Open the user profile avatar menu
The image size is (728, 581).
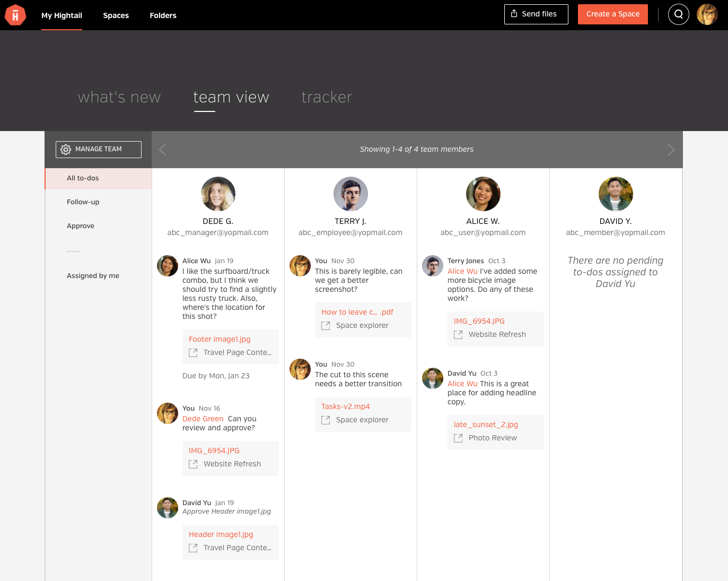pyautogui.click(x=707, y=14)
